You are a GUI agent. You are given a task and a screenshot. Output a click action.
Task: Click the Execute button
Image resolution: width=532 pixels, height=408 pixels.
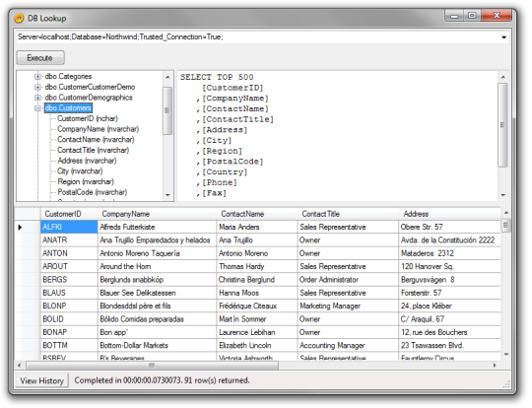tap(40, 58)
